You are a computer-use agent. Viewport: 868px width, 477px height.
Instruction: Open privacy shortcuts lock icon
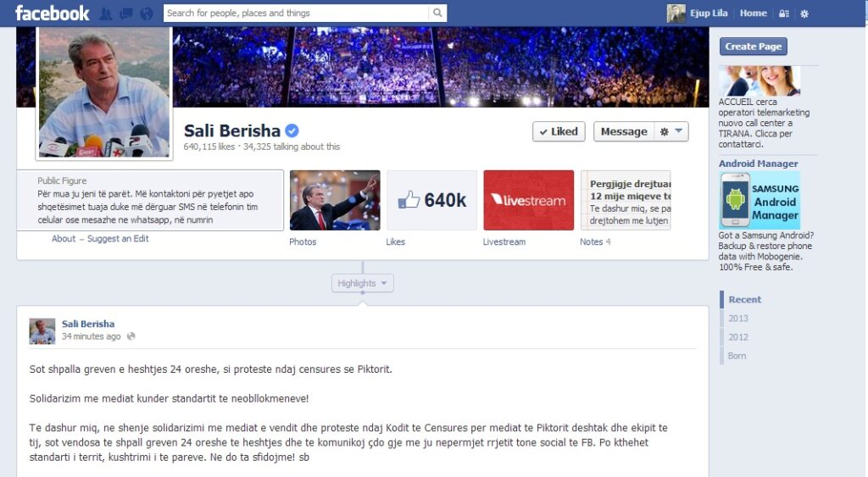click(x=784, y=14)
